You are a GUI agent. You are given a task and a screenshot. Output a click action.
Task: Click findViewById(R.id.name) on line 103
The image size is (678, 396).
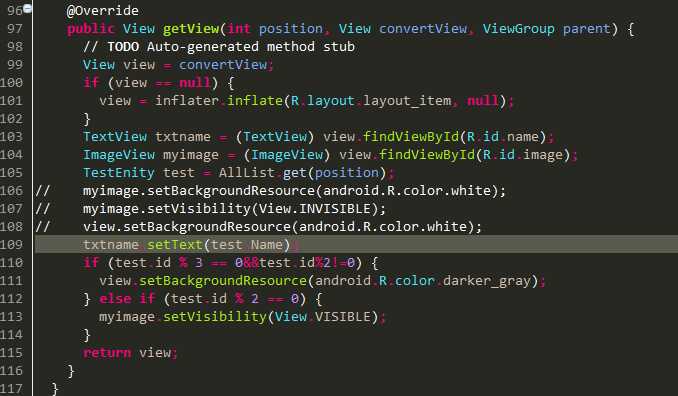click(x=454, y=137)
